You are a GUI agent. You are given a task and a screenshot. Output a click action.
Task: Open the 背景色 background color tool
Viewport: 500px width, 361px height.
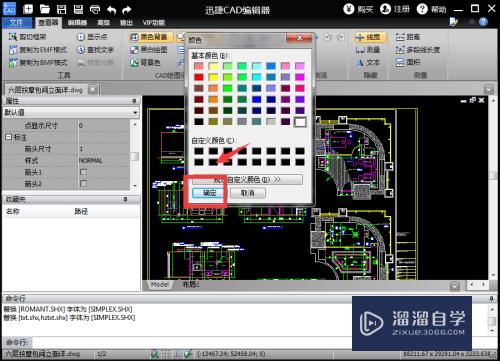[x=145, y=62]
